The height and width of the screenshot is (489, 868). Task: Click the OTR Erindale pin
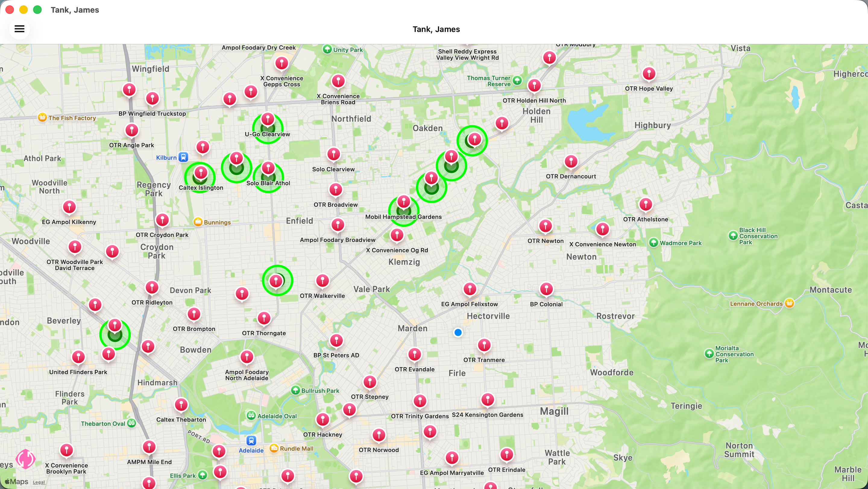click(507, 454)
